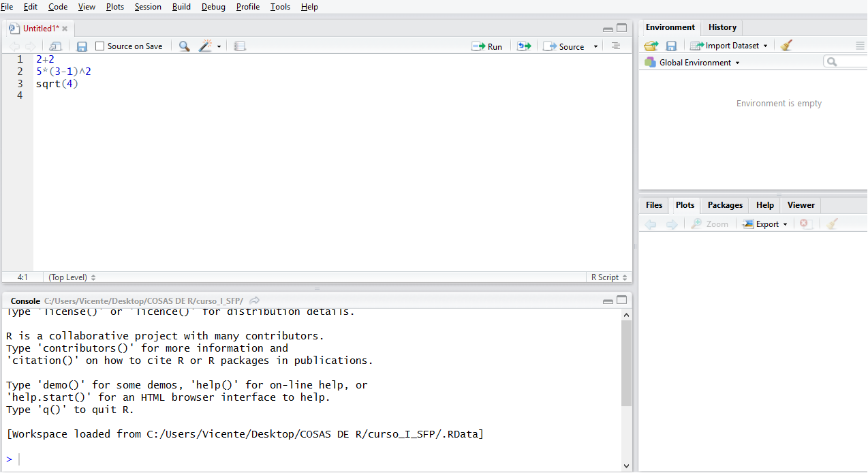The width and height of the screenshot is (868, 473).
Task: Close the Untitled1 tab
Action: click(x=65, y=29)
